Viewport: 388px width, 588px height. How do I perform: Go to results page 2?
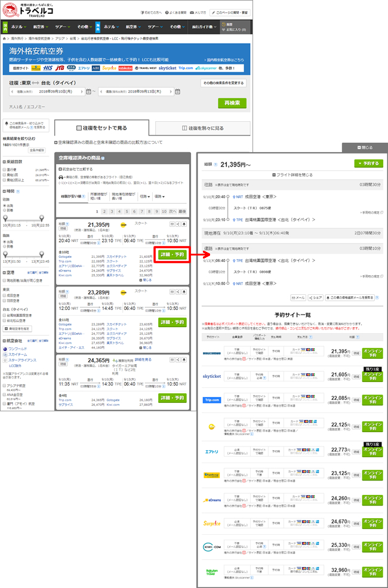tap(104, 211)
